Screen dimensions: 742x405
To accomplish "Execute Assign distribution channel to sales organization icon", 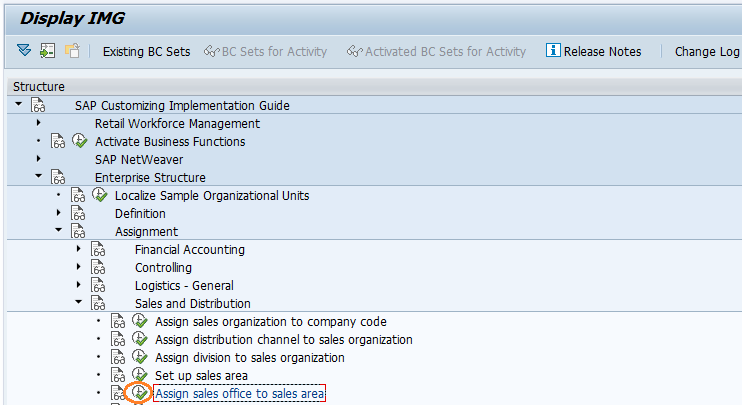I will tap(141, 340).
